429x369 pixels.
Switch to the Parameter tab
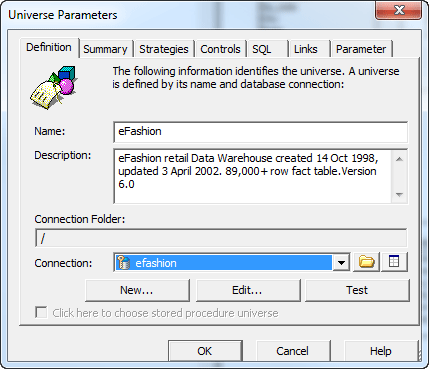pyautogui.click(x=361, y=49)
